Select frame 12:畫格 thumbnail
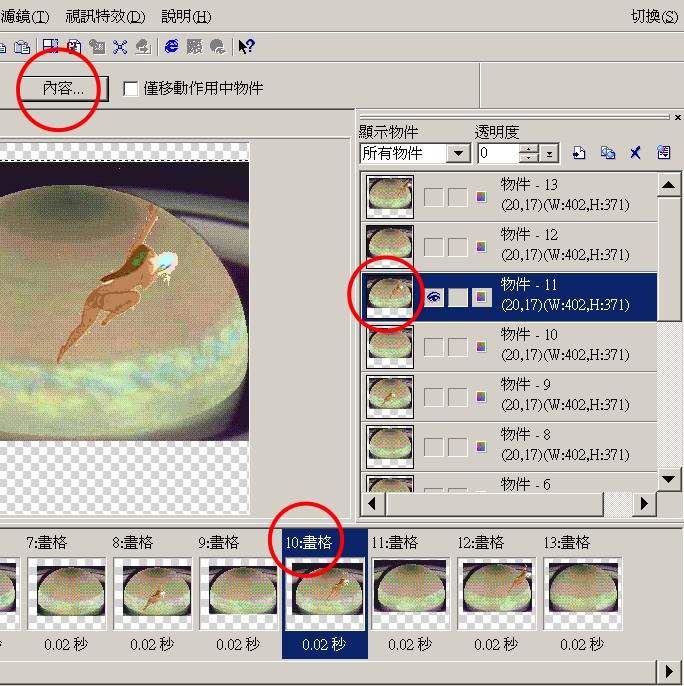This screenshot has height=686, width=684. click(496, 593)
